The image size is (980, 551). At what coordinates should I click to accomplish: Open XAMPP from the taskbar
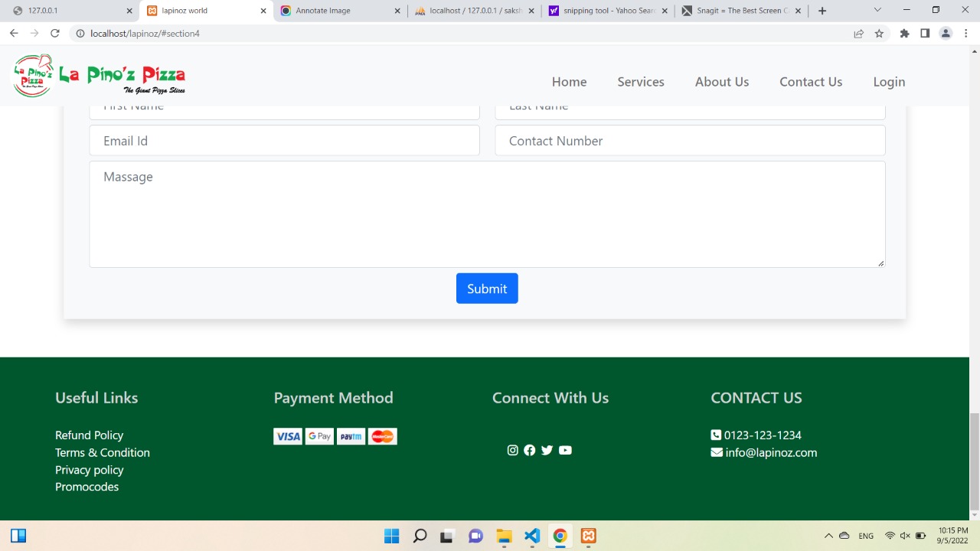click(588, 536)
